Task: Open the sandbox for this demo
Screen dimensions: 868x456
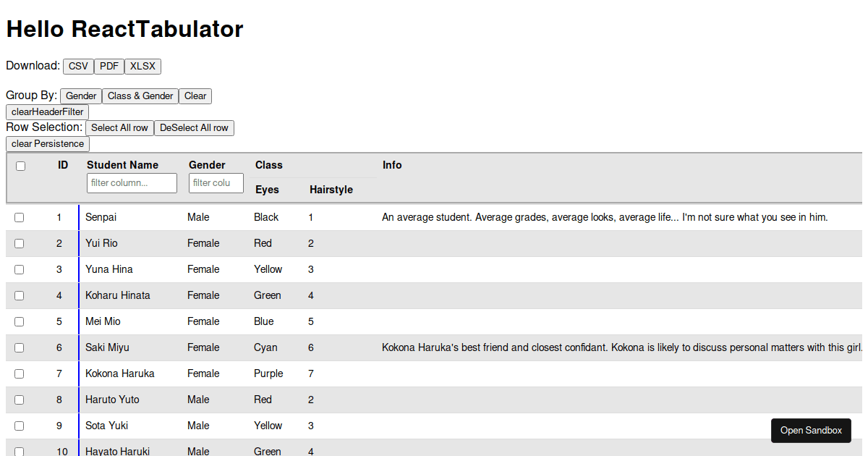Action: [x=811, y=430]
